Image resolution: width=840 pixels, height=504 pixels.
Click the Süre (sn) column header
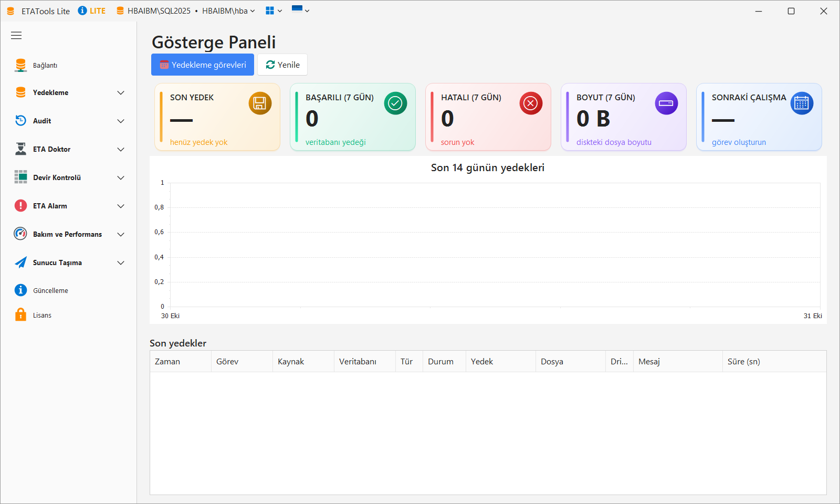(774, 361)
